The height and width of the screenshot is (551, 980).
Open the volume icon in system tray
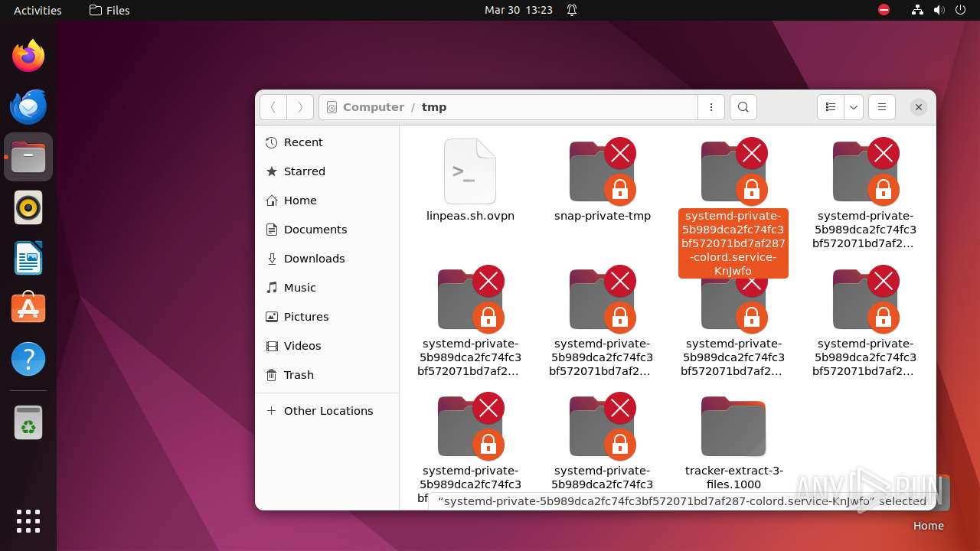[x=939, y=10]
